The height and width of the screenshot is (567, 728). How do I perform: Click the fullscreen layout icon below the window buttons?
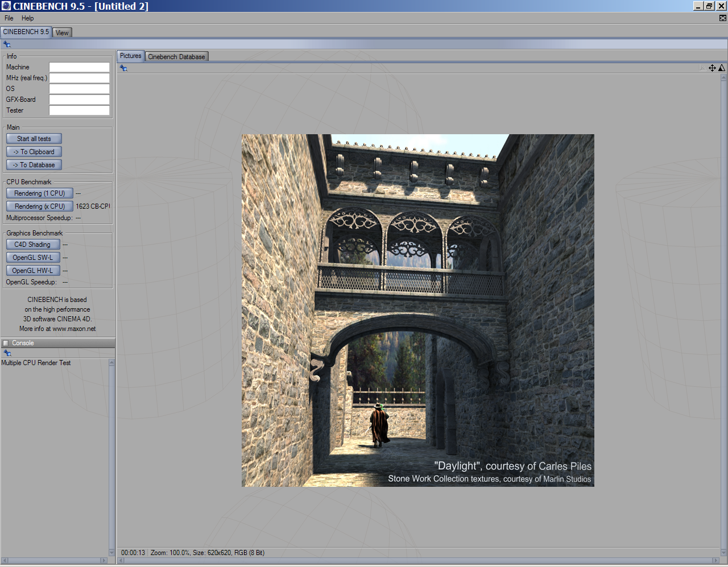723,18
